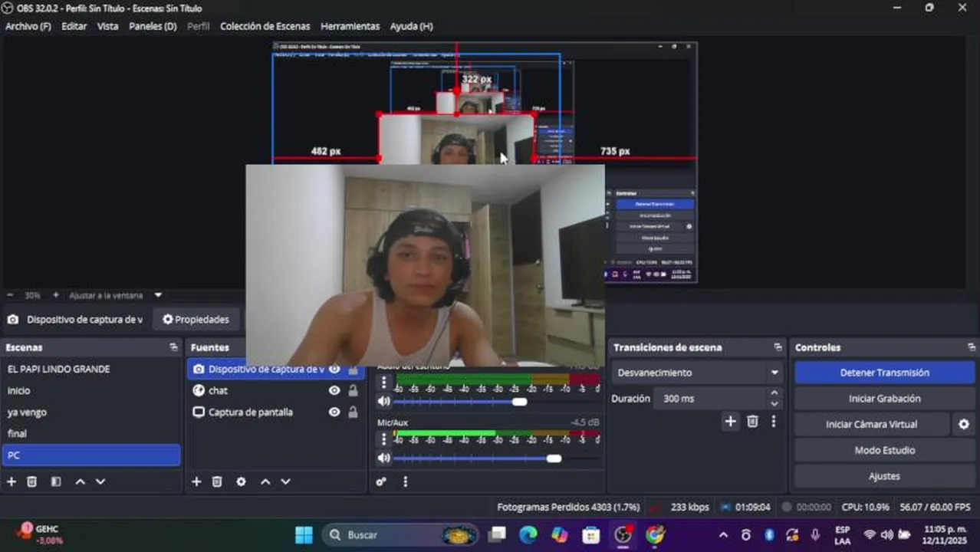
Task: Undock the Controles panel
Action: tap(971, 347)
